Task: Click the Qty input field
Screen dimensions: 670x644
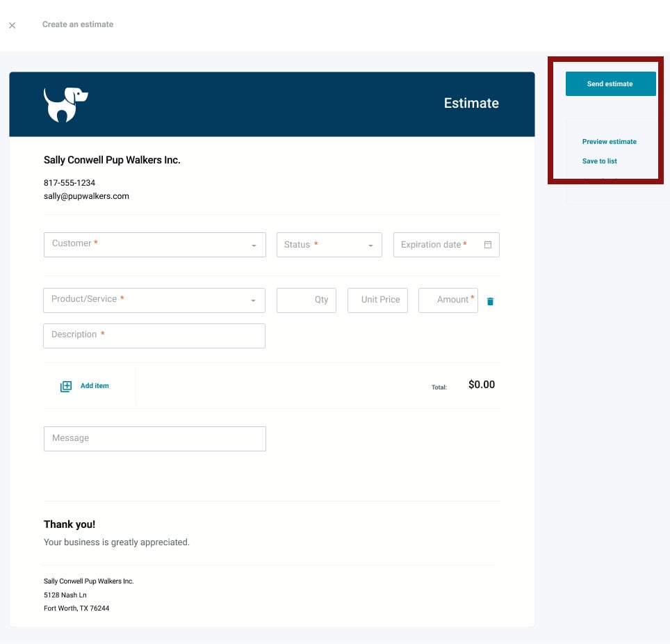Action: pos(307,300)
